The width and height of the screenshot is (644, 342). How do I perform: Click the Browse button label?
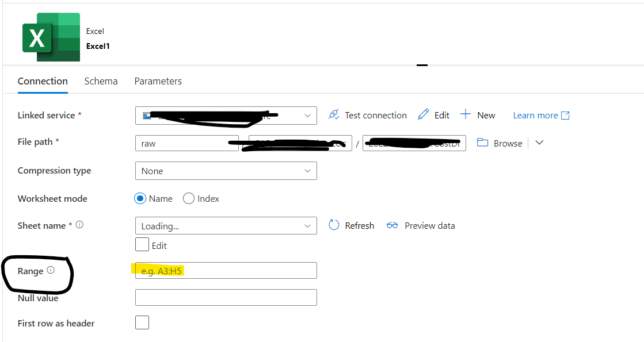(508, 144)
